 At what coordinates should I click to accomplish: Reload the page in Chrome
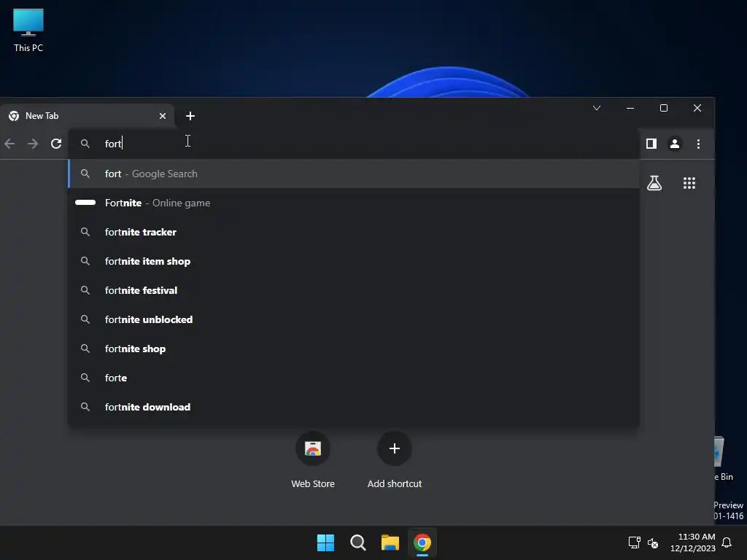(x=56, y=144)
